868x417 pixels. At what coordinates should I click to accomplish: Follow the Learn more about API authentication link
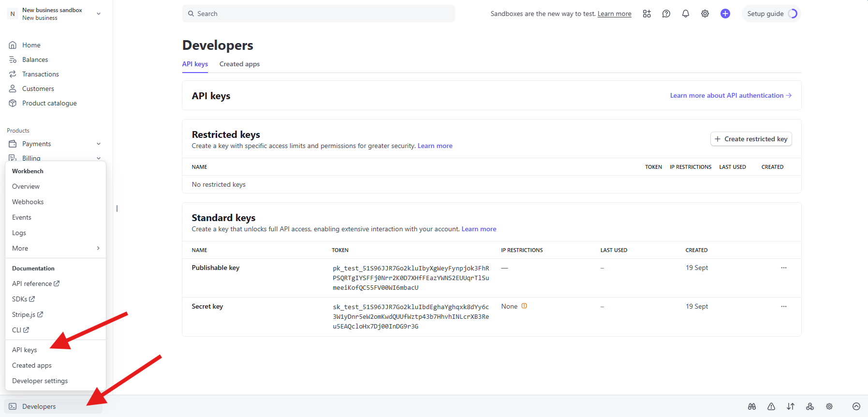[731, 95]
